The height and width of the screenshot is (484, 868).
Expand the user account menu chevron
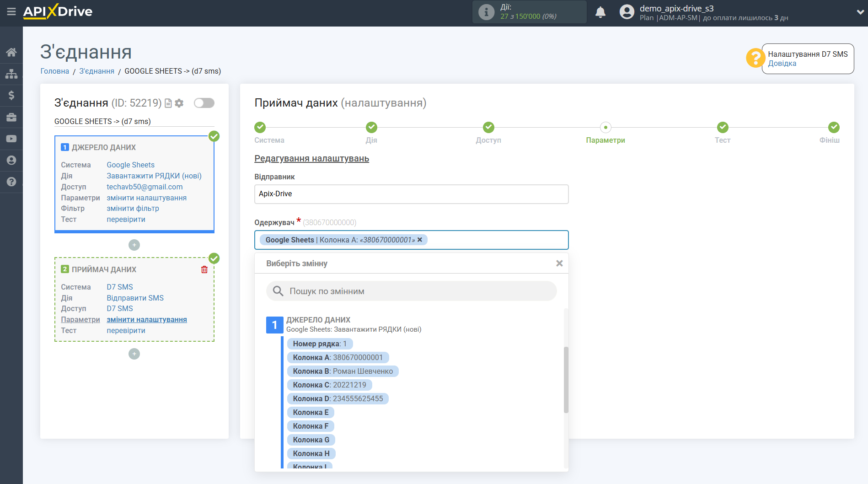(860, 12)
